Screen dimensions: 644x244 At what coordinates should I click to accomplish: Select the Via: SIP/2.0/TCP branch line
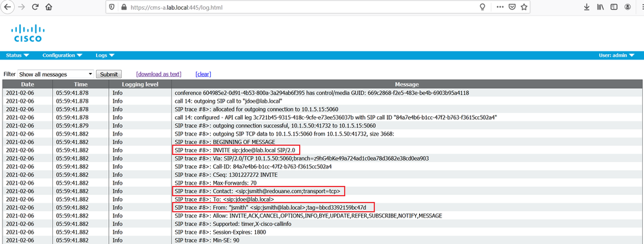coord(302,158)
